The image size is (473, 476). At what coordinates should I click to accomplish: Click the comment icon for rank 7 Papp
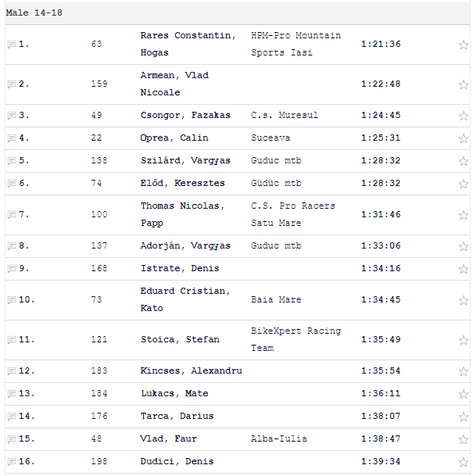pos(12,215)
